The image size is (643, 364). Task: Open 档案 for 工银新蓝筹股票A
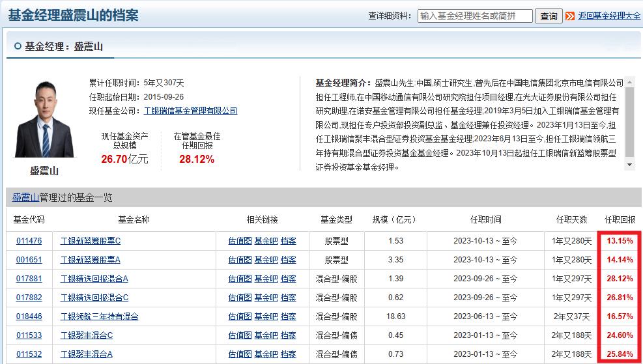point(289,260)
